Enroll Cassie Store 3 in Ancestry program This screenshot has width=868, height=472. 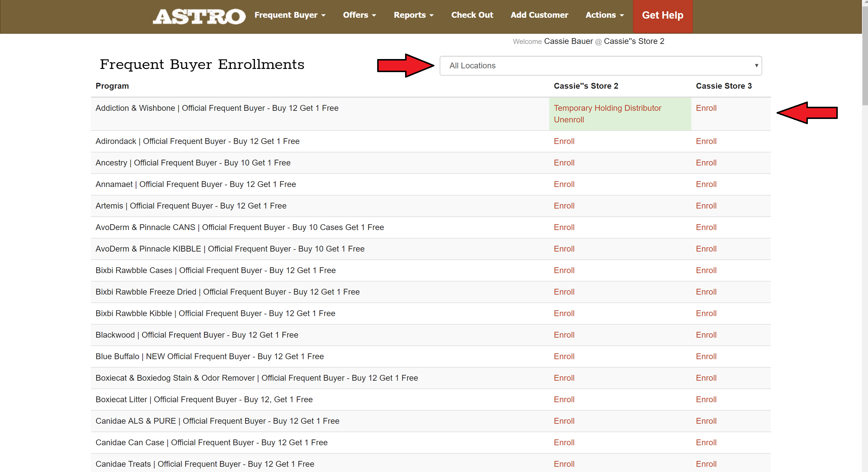tap(706, 163)
